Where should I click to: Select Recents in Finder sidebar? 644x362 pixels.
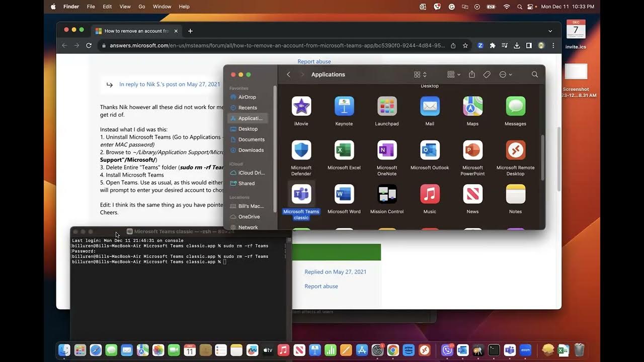click(x=248, y=108)
